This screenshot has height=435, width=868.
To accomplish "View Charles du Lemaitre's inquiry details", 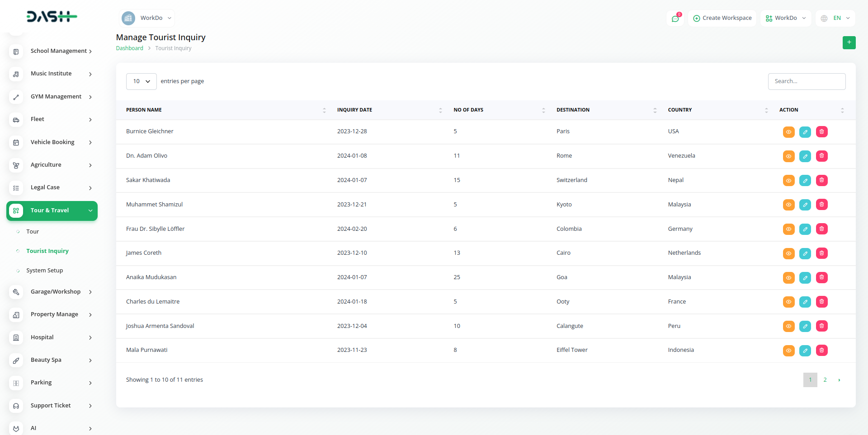I will [788, 302].
